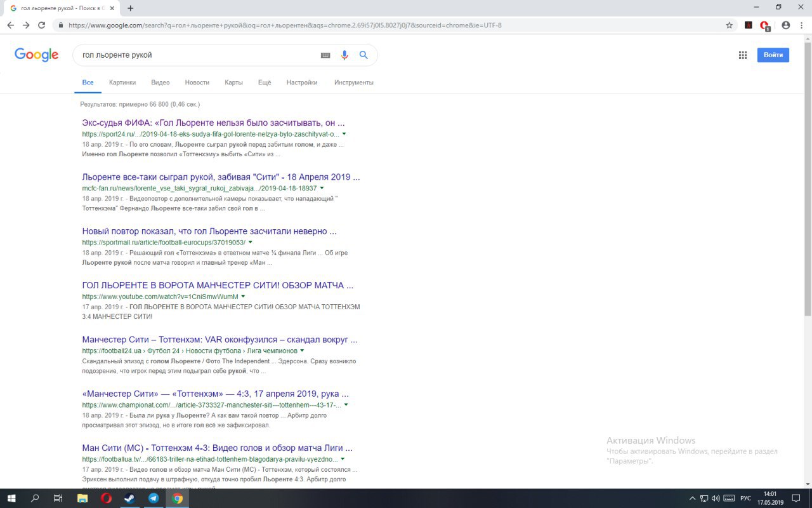Viewport: 812px width, 508px height.
Task: Expand the arrow next to football24.ua breadcrumb
Action: tap(302, 351)
